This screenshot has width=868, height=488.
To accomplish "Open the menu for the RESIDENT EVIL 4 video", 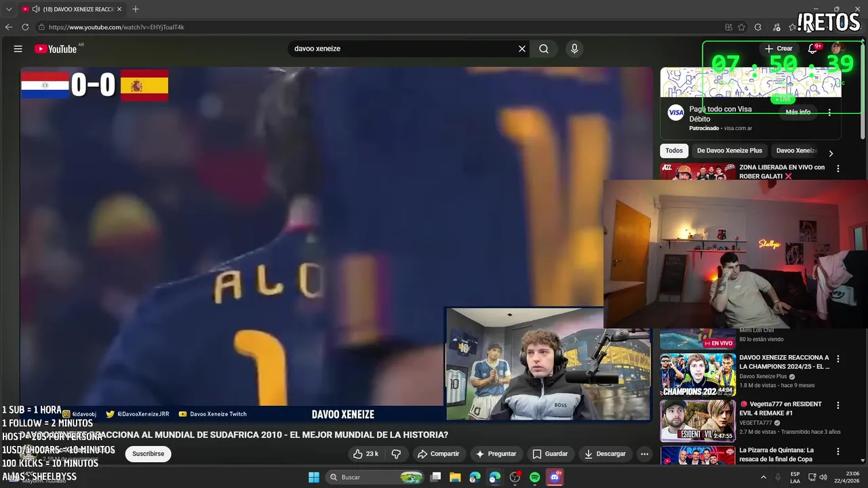I will pyautogui.click(x=838, y=405).
